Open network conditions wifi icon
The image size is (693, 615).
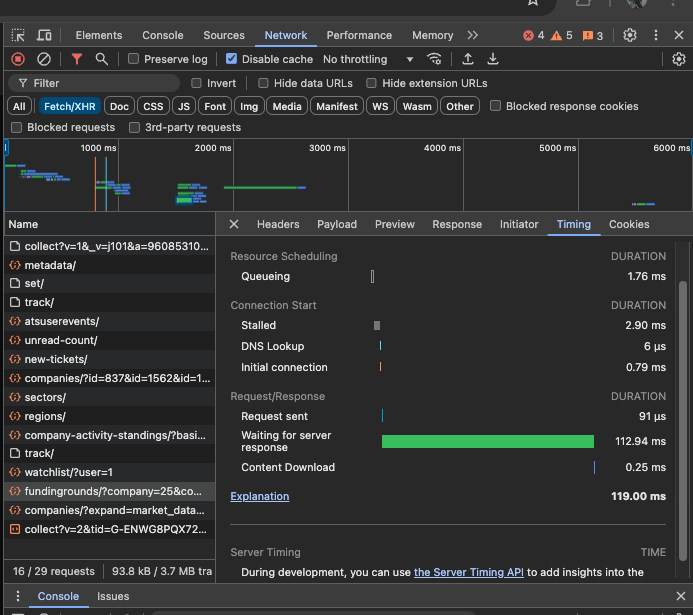pyautogui.click(x=434, y=59)
